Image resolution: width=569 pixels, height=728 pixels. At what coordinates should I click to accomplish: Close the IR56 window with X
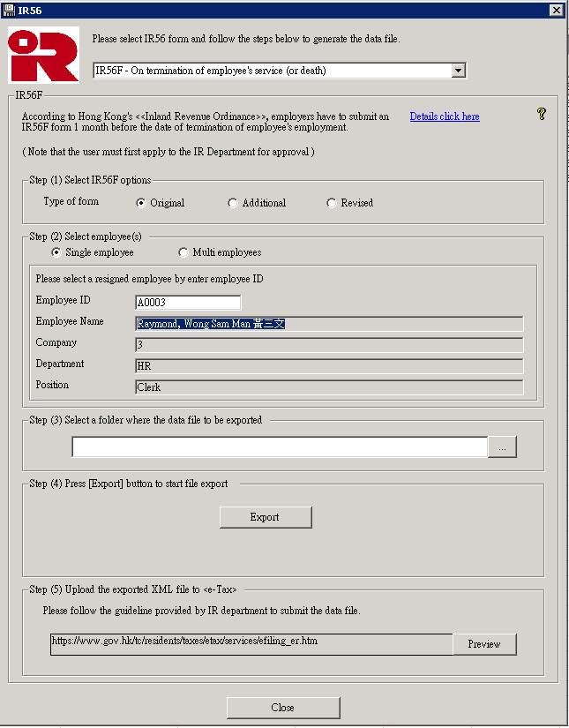[555, 10]
